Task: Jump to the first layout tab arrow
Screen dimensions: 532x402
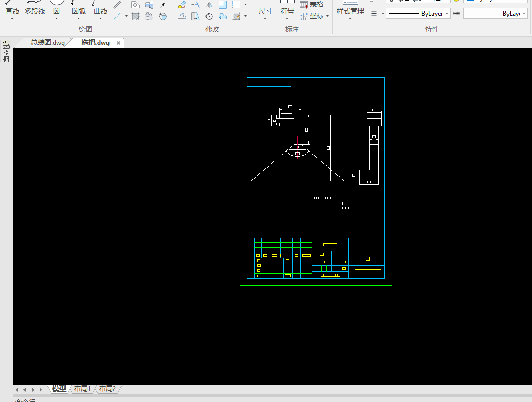Action: coord(17,389)
